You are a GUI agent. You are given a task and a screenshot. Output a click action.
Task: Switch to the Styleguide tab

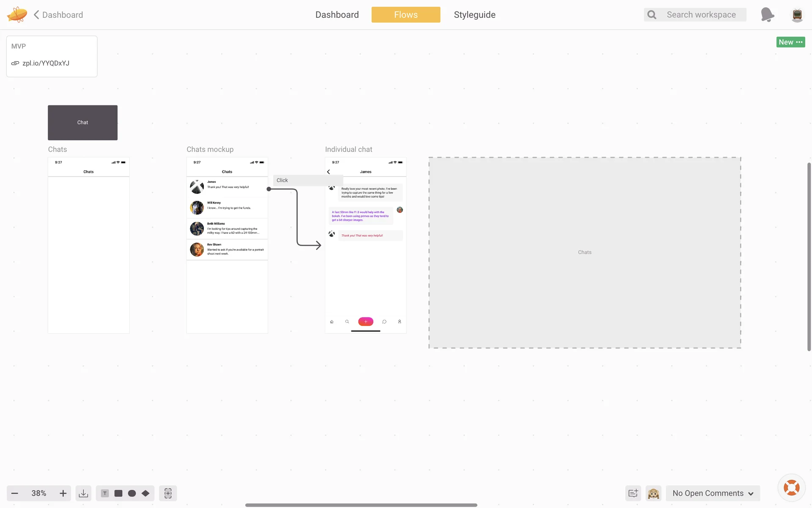click(475, 15)
